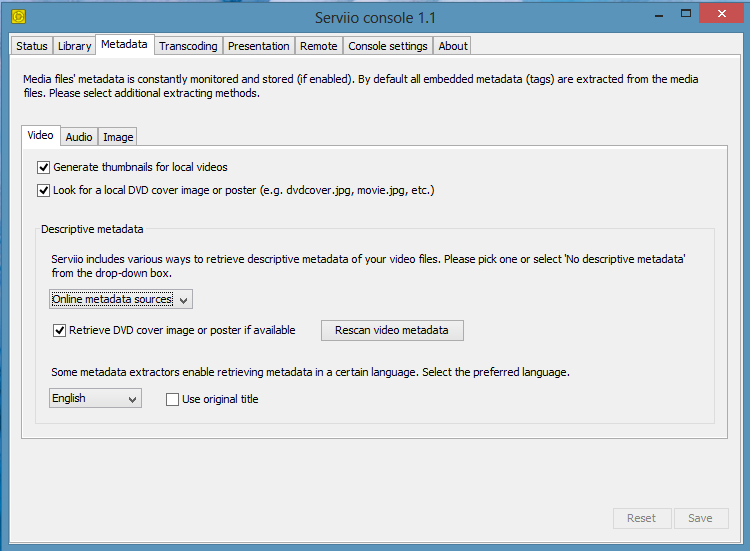Go to the Transcoding tab
The image size is (750, 551).
tap(188, 46)
